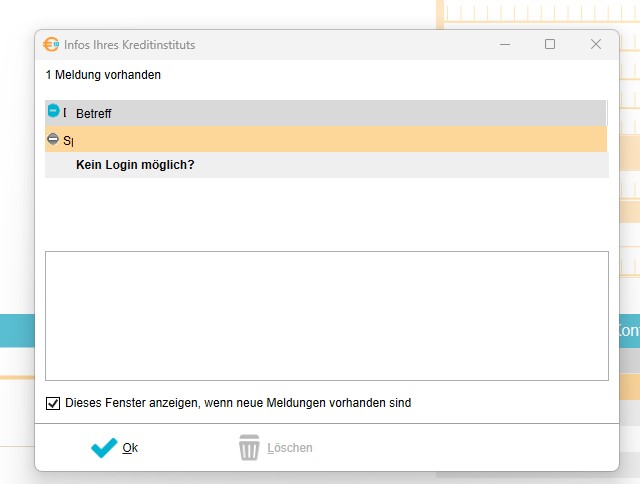Toggle 'Dieses Fenster anzeigen' checkbox

coord(53,403)
